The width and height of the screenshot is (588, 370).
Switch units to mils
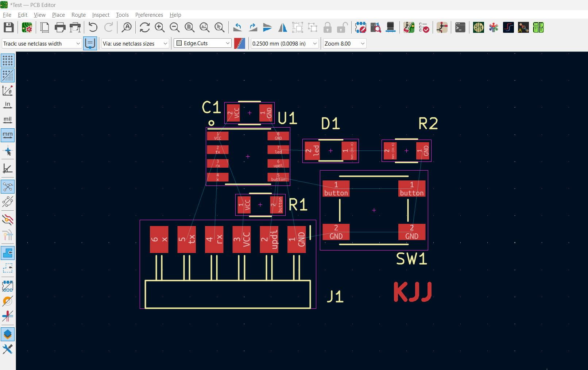tap(7, 120)
